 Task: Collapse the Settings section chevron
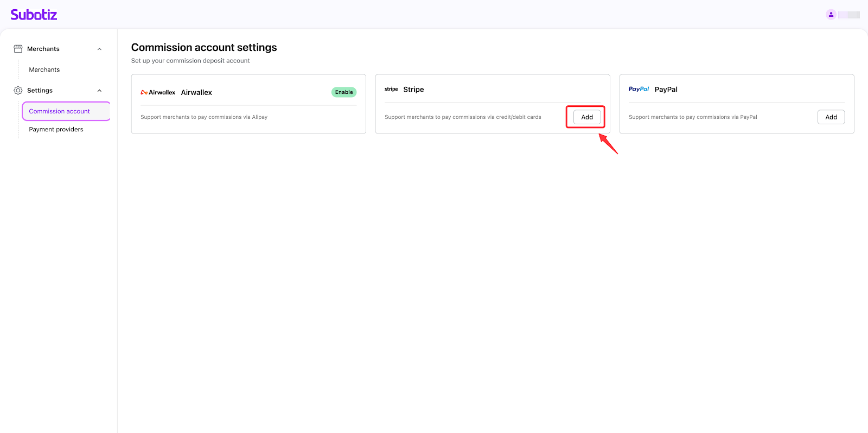99,91
